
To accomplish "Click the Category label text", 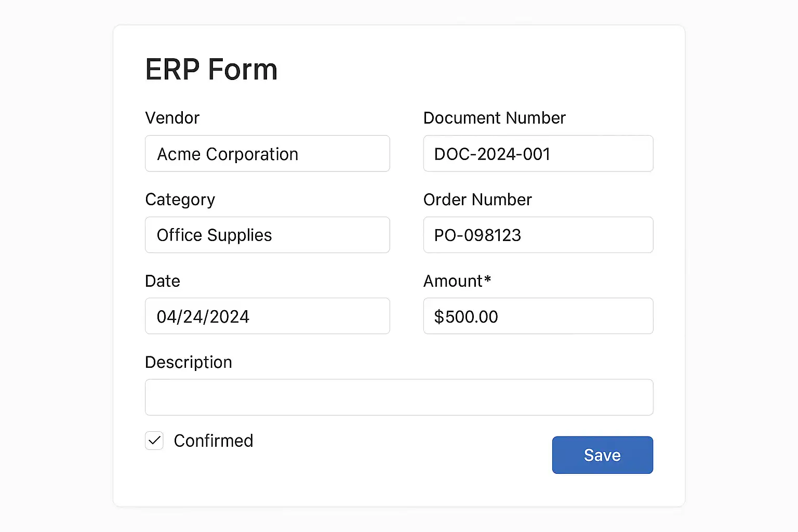I will 180,199.
